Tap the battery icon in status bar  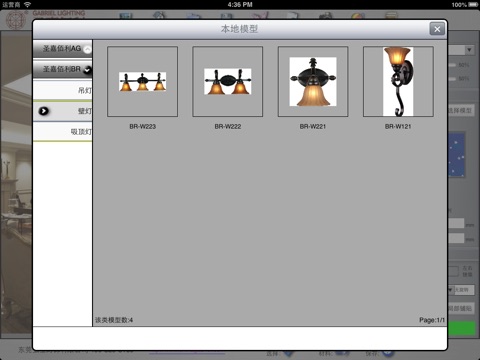473,4
